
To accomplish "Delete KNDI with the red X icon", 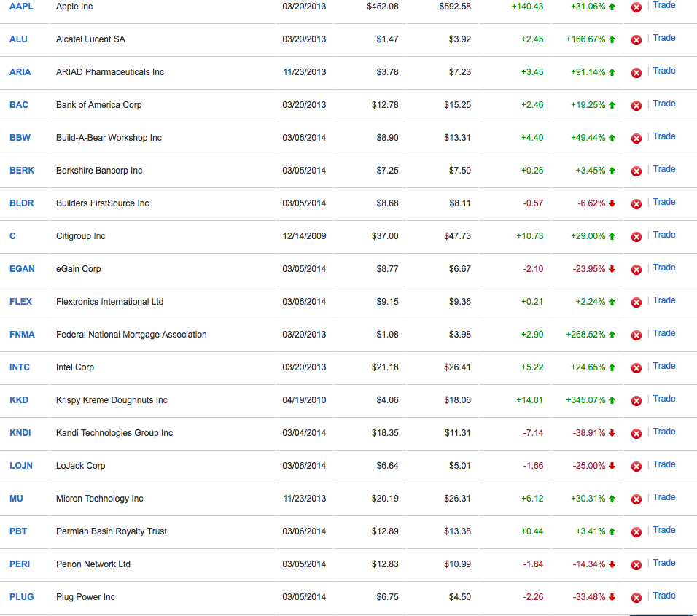I will [x=636, y=434].
